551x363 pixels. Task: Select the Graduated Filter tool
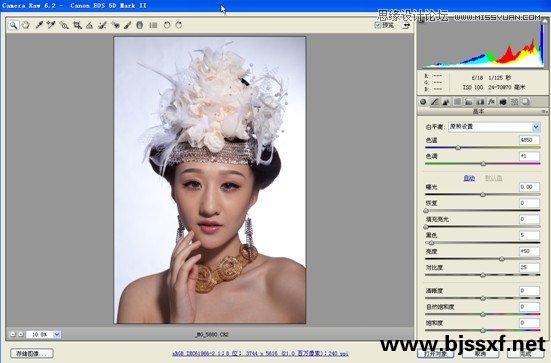[x=140, y=25]
